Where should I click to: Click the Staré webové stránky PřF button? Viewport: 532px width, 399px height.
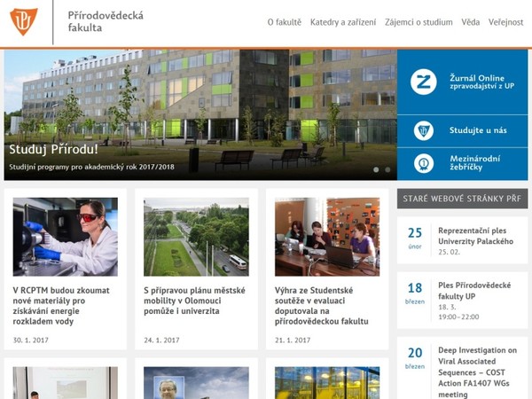[462, 199]
